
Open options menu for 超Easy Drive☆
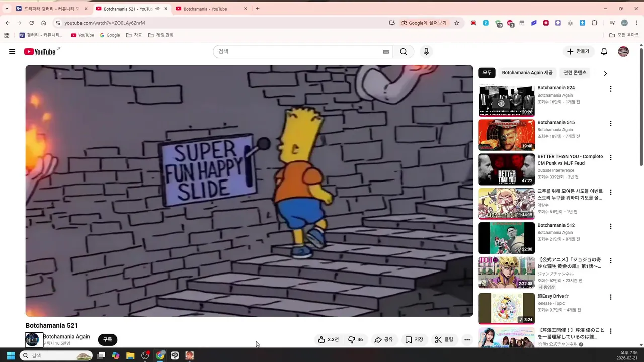[611, 297]
